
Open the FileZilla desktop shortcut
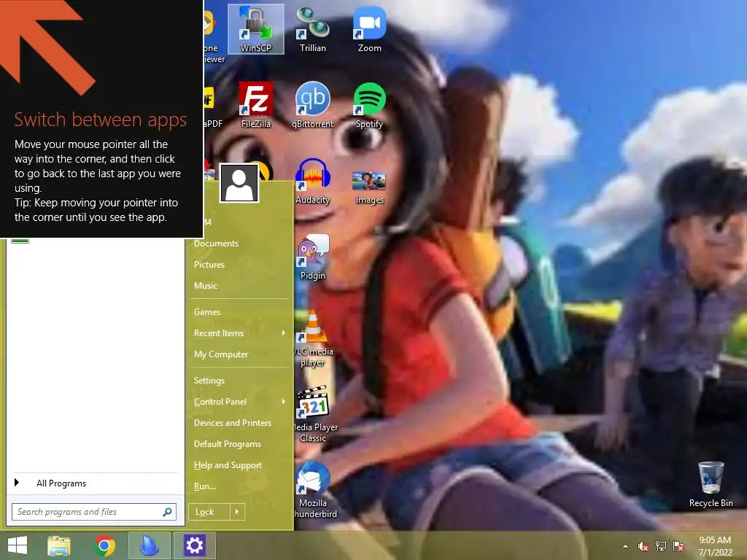point(256,105)
